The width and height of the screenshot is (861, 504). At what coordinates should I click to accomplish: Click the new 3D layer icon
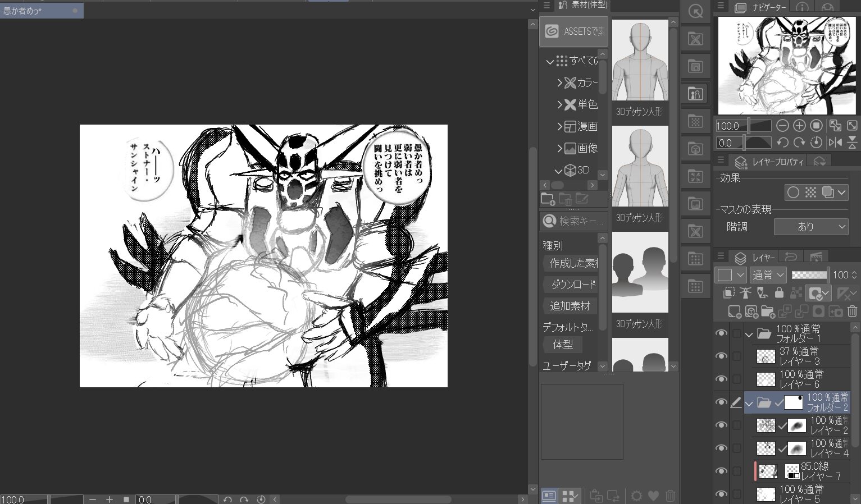(x=751, y=311)
